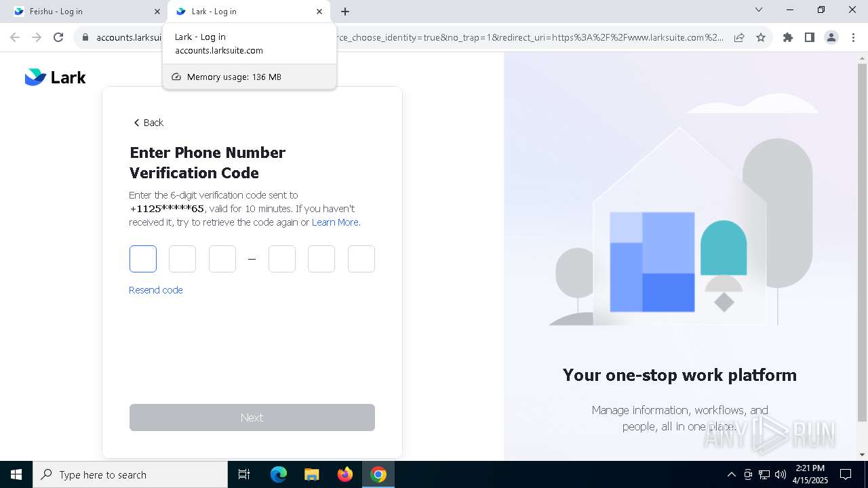
Task: Click the taskbar search box
Action: pos(130,474)
